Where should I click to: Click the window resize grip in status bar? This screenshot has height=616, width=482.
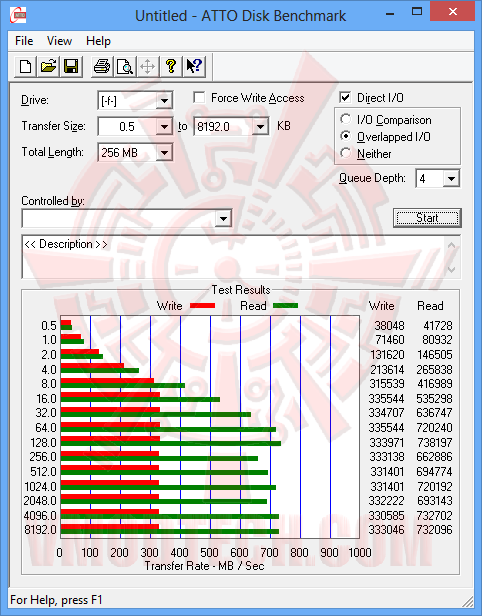pyautogui.click(x=467, y=601)
